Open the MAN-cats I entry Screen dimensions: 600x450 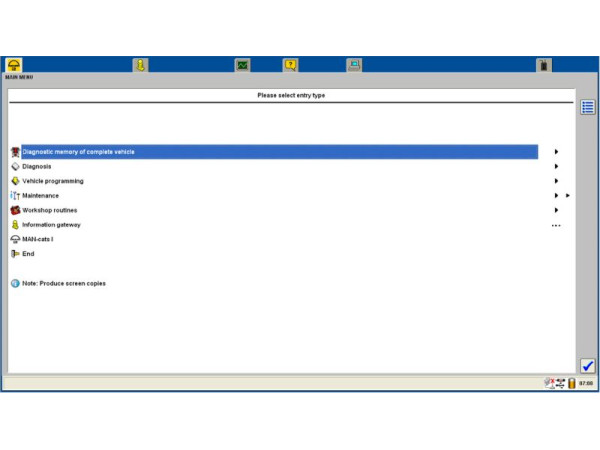[x=36, y=239]
